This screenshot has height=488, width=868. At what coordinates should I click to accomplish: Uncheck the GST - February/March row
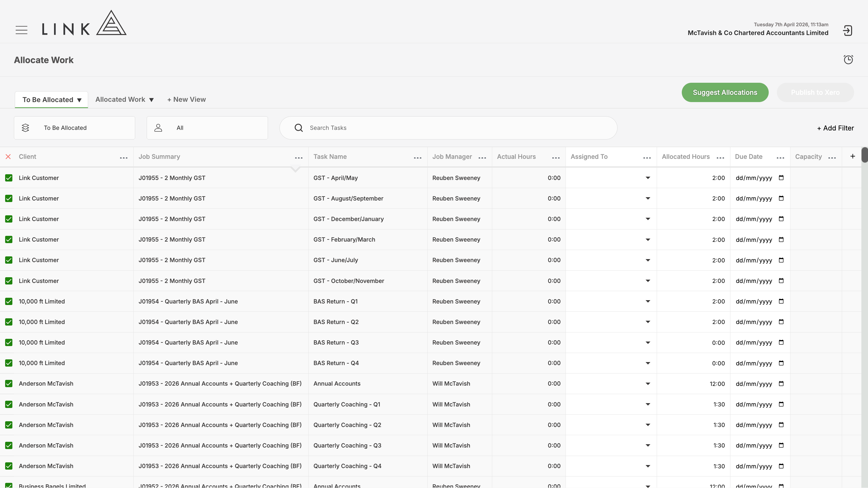(x=9, y=239)
